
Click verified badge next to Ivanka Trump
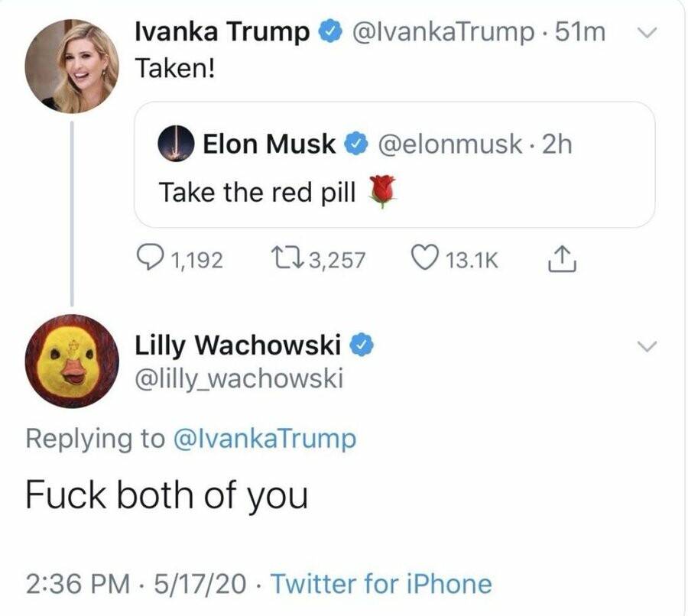329,32
